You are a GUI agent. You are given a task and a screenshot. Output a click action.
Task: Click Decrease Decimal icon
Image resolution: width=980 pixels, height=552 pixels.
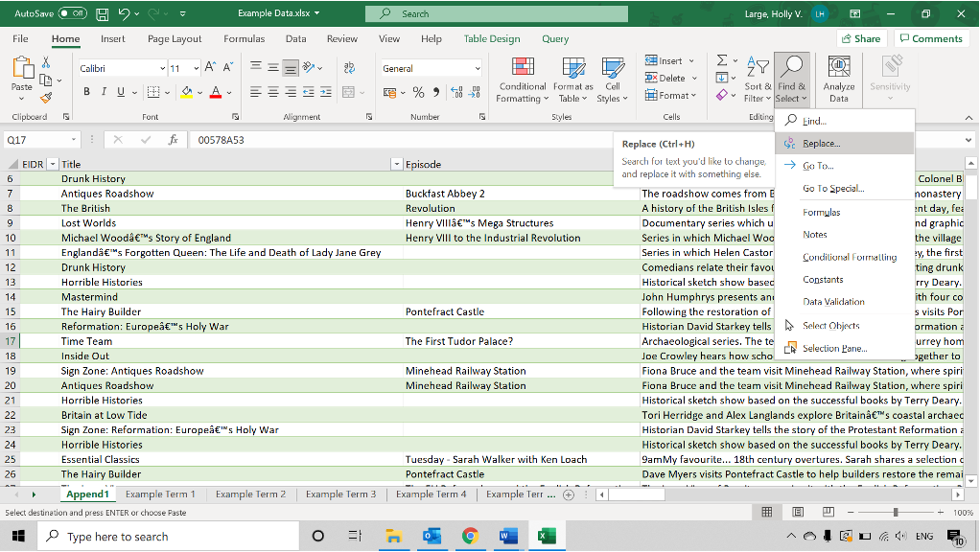pyautogui.click(x=475, y=92)
